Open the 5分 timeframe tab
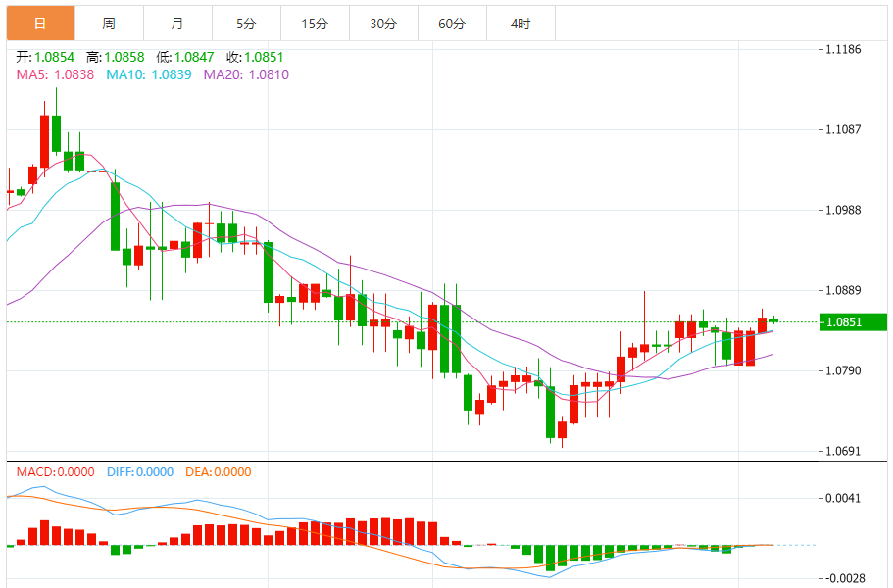The image size is (893, 588). click(x=246, y=24)
